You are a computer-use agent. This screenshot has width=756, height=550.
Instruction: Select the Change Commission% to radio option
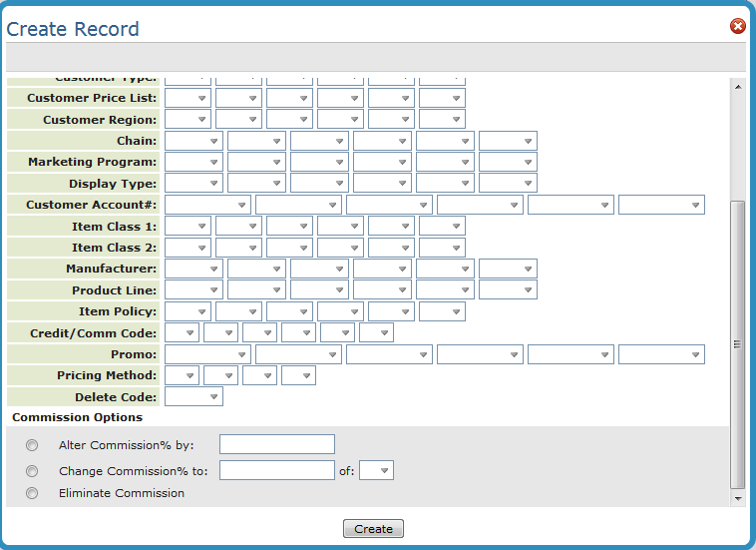33,471
